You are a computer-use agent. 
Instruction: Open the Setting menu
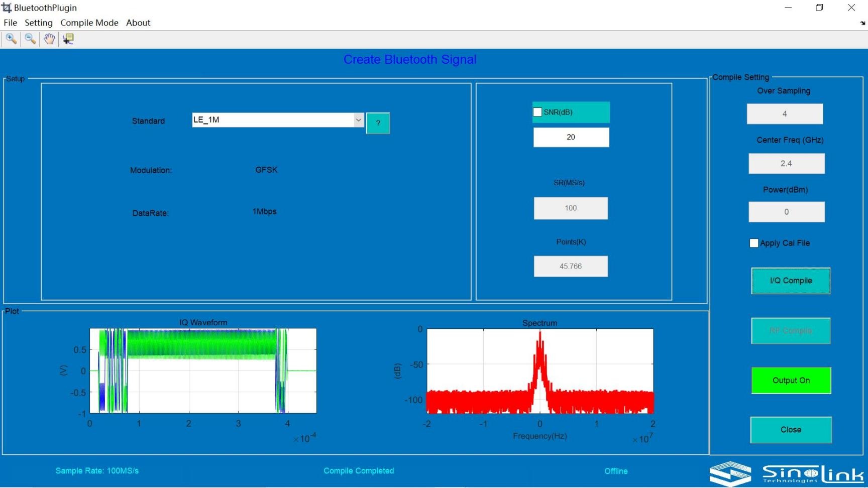pyautogui.click(x=39, y=23)
